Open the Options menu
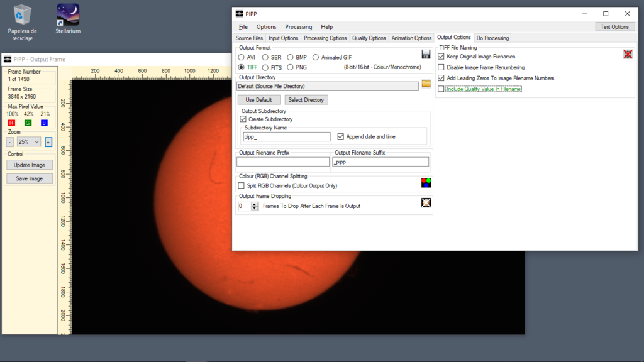Screen dimensions: 644x362 pyautogui.click(x=266, y=26)
